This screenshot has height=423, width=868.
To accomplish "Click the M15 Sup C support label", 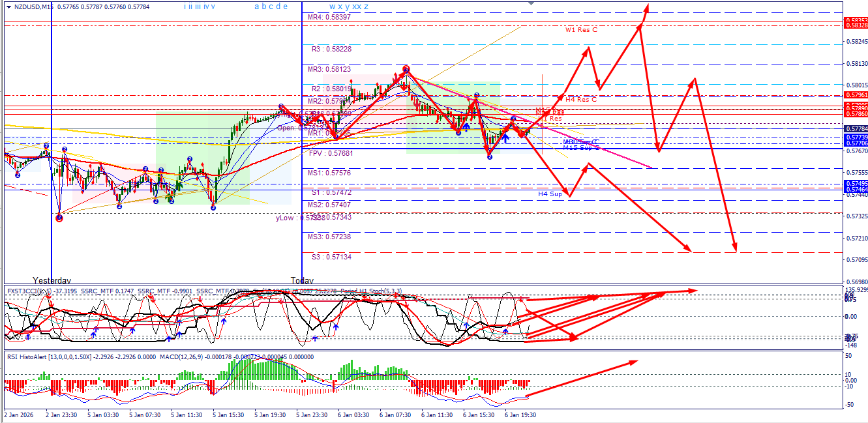I will (x=581, y=147).
